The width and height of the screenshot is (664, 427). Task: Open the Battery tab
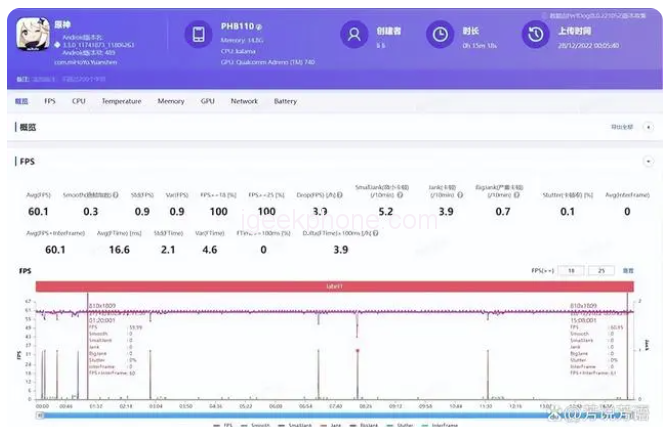click(x=285, y=101)
